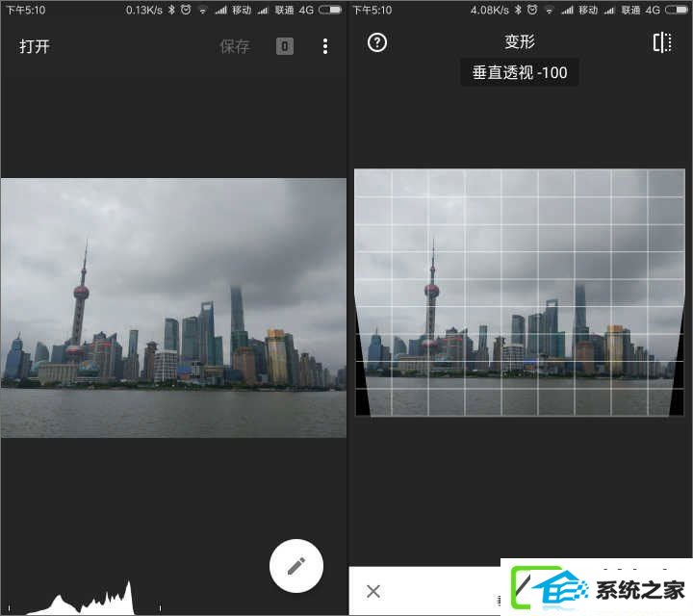Image resolution: width=693 pixels, height=616 pixels.
Task: Tap the greyed 保存 (Save) button
Action: (x=235, y=46)
